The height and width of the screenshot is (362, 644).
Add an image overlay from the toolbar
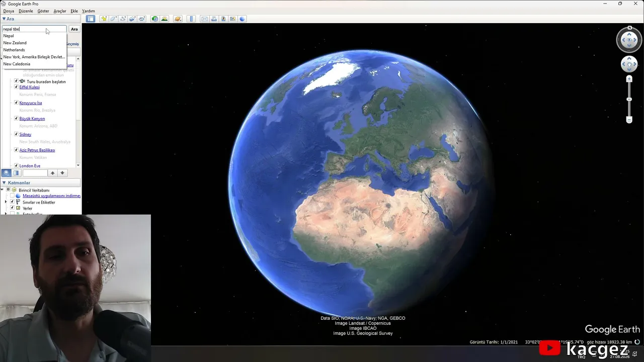[x=132, y=19]
